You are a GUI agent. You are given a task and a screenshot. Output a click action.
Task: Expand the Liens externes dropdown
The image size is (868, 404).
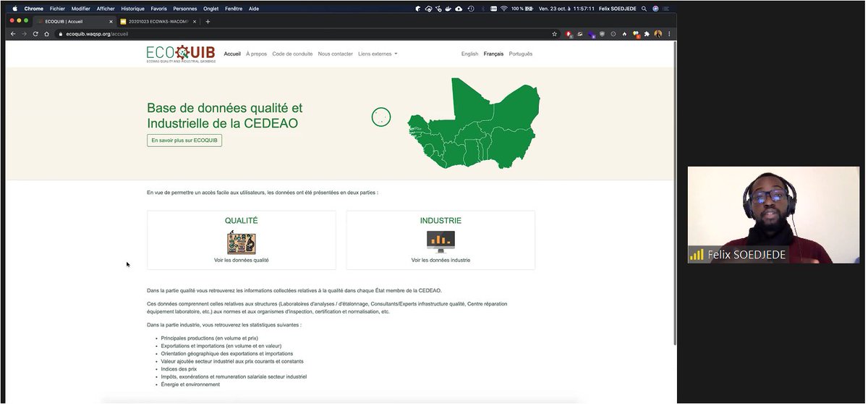click(x=378, y=54)
